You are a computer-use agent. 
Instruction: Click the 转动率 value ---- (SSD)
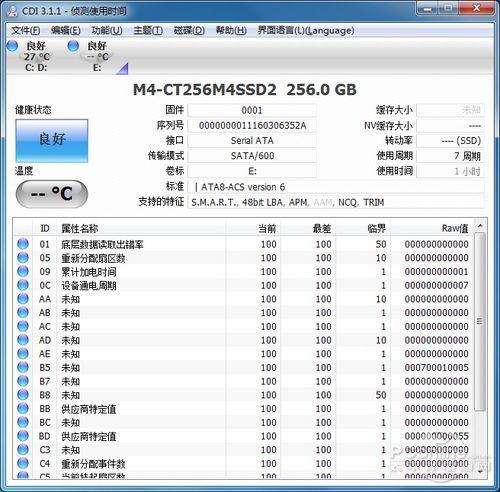450,141
